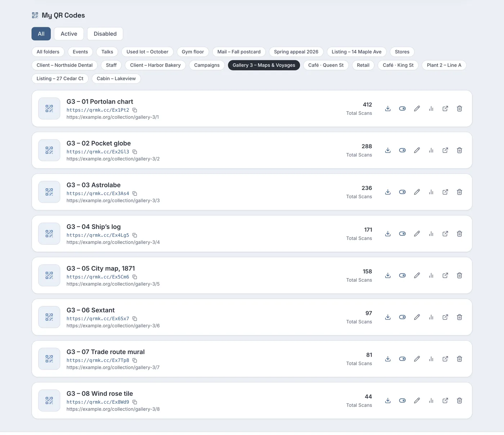Open the G3 – 07 Trade route mural thumbnail
Screen dimensions: 504x435
(49, 359)
